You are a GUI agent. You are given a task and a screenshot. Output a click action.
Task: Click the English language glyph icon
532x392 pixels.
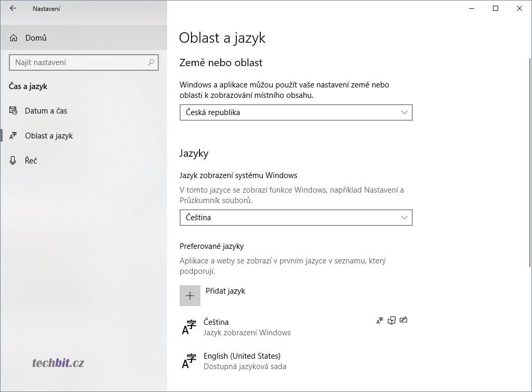pos(189,361)
